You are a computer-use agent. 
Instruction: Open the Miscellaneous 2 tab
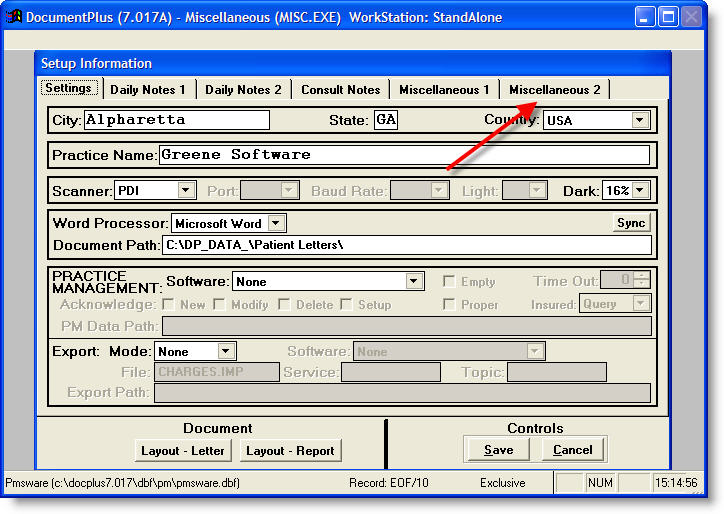tap(554, 90)
